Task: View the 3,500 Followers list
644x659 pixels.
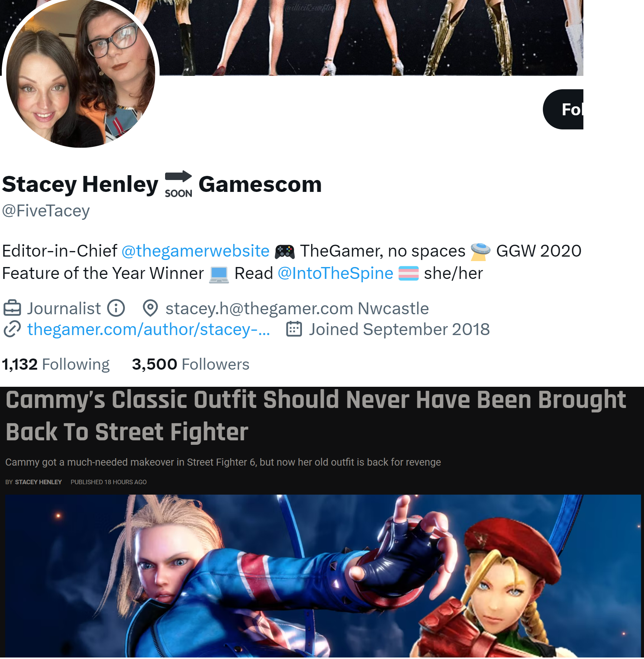Action: pos(191,364)
